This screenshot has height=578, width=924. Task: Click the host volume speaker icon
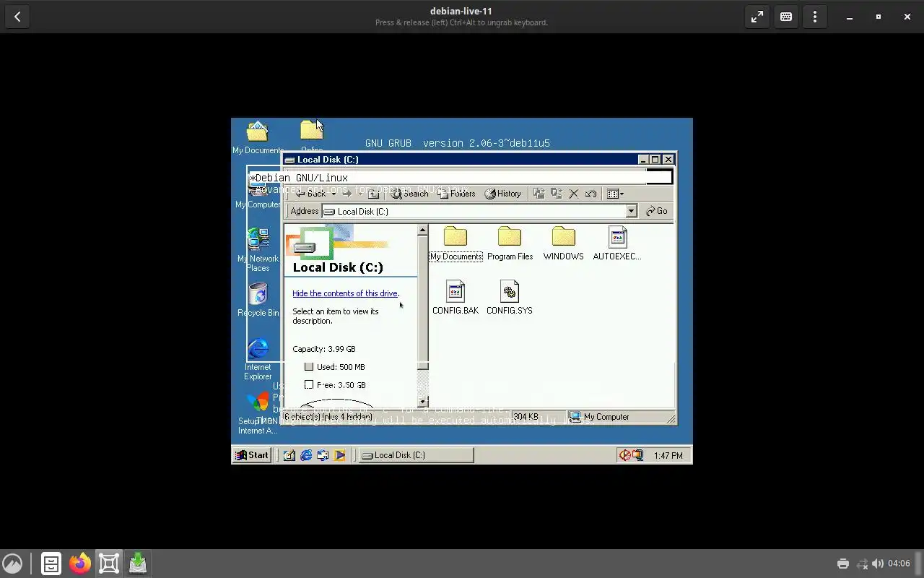[x=878, y=564]
